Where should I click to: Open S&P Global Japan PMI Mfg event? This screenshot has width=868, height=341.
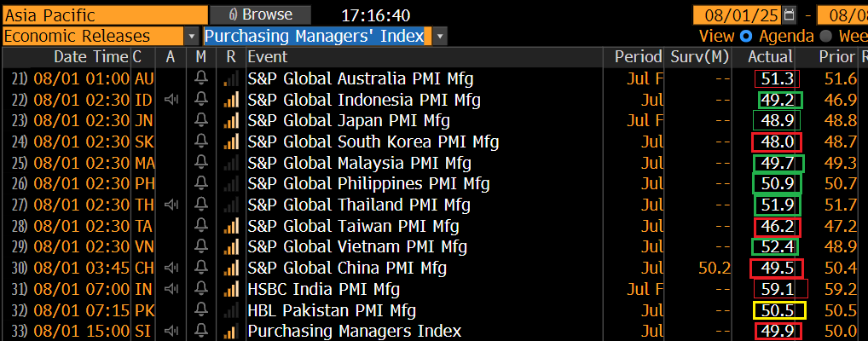coord(349,121)
